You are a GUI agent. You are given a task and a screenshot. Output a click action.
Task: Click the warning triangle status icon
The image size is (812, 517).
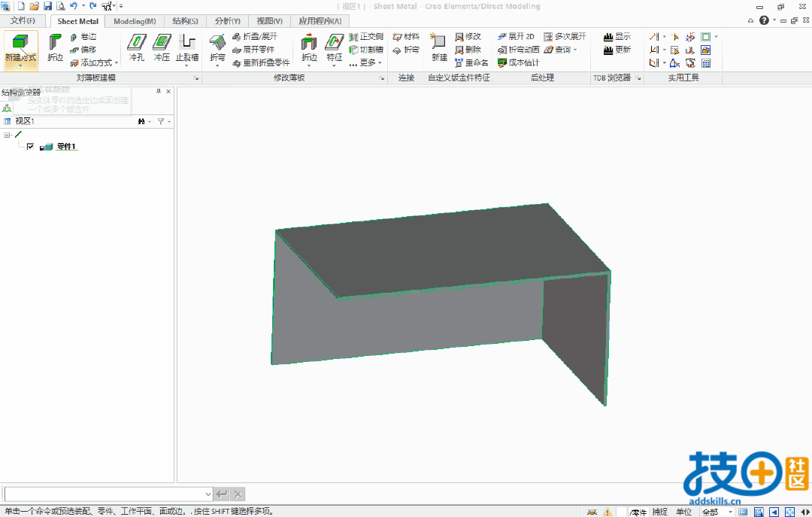[x=607, y=512]
